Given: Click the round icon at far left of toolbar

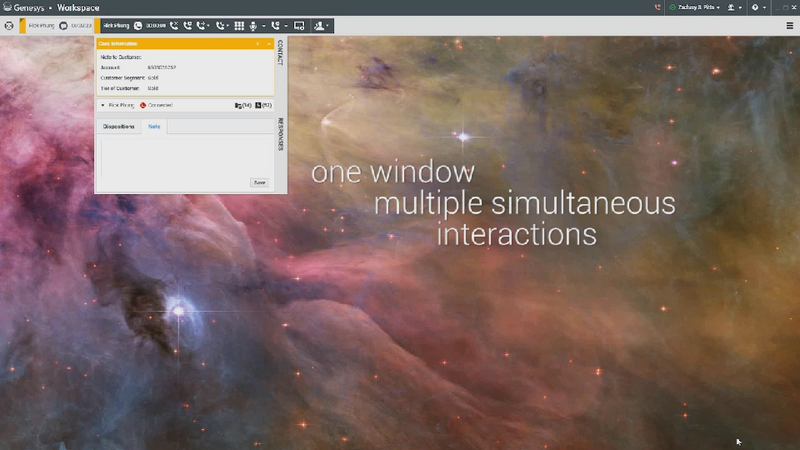Looking at the screenshot, I should [x=9, y=26].
